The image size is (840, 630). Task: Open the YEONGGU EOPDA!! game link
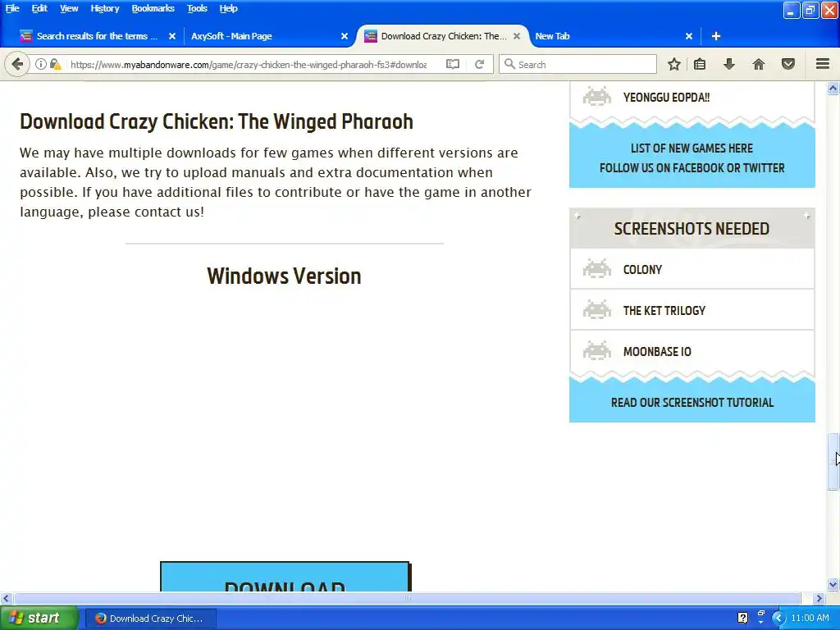pyautogui.click(x=666, y=98)
